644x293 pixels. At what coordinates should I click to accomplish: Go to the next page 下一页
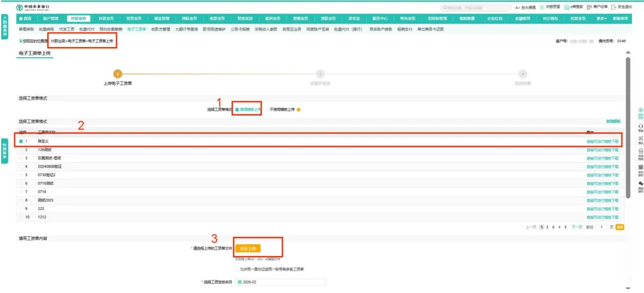(x=577, y=227)
